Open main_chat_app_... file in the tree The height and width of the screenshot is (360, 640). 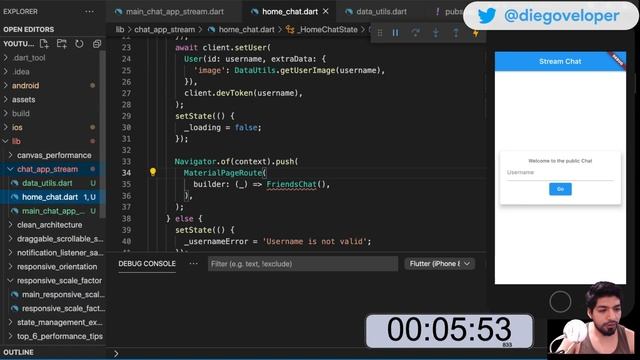coord(53,211)
